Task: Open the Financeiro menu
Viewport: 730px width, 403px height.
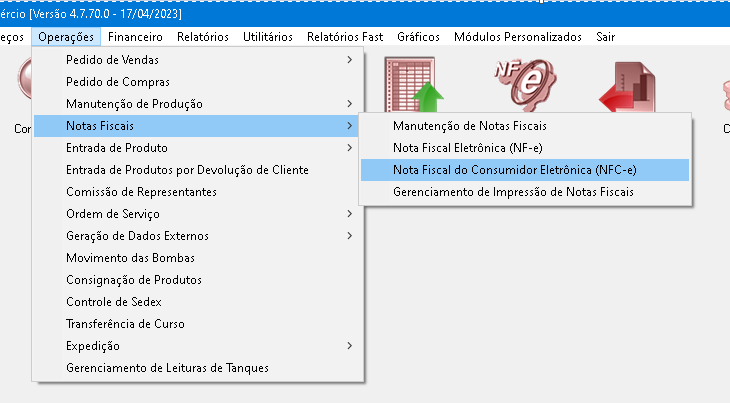Action: pos(135,37)
